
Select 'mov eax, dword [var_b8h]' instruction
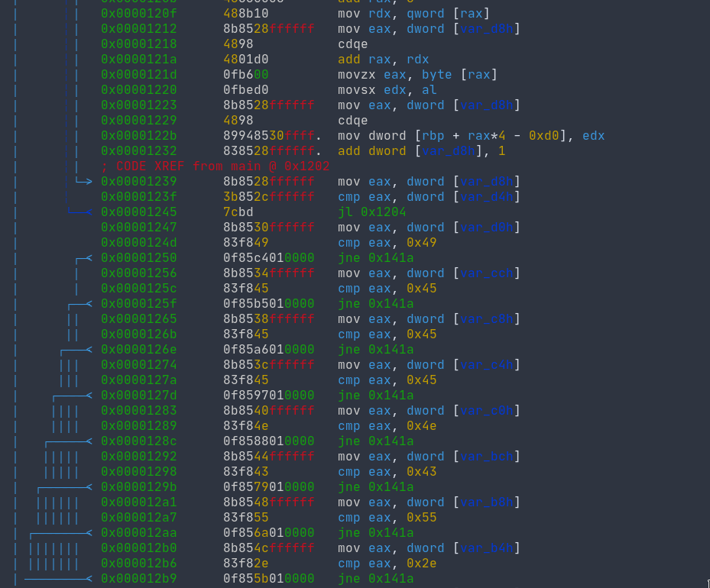429,503
